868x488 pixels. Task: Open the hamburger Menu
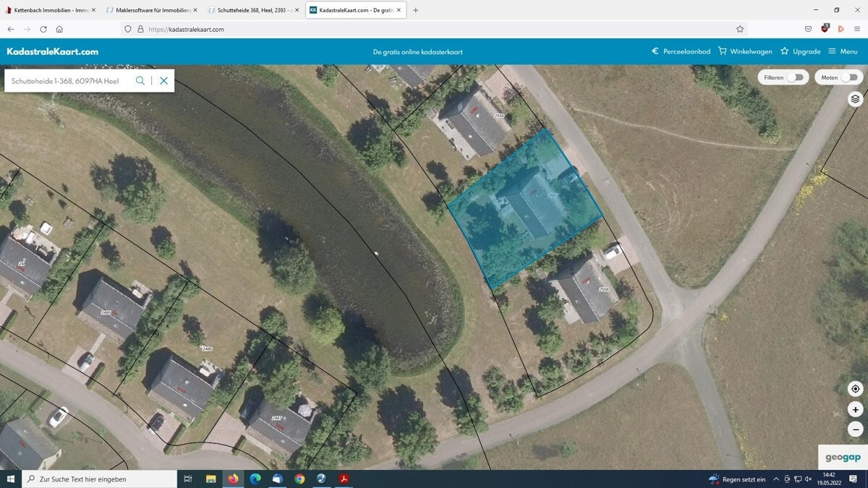click(x=843, y=51)
